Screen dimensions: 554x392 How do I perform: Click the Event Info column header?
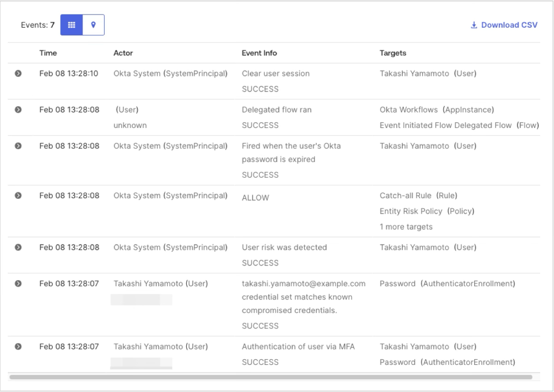pyautogui.click(x=259, y=53)
